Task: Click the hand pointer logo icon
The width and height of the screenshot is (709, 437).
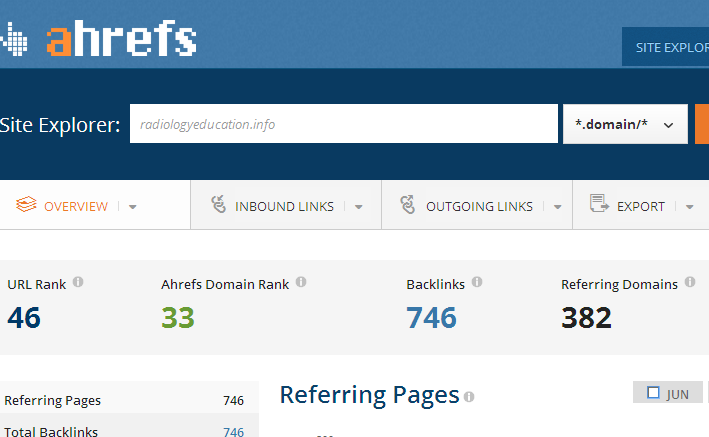Action: 14,39
